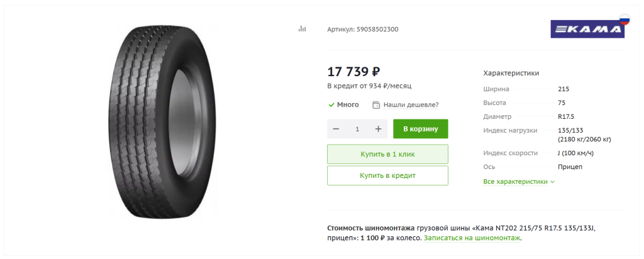644x259 pixels.
Task: Click the compare bar-chart icon
Action: coord(302,28)
